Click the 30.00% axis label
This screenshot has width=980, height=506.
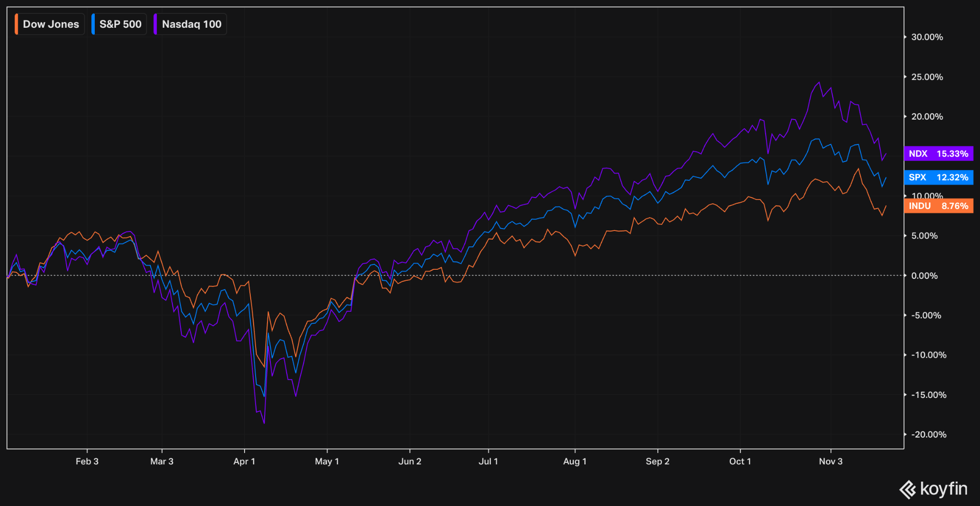927,37
